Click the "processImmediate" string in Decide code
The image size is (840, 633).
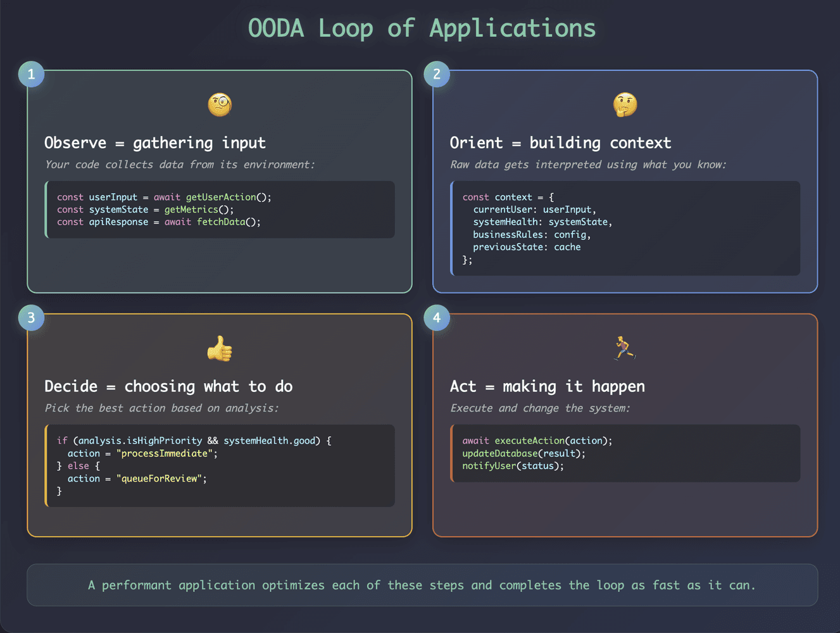pyautogui.click(x=166, y=454)
